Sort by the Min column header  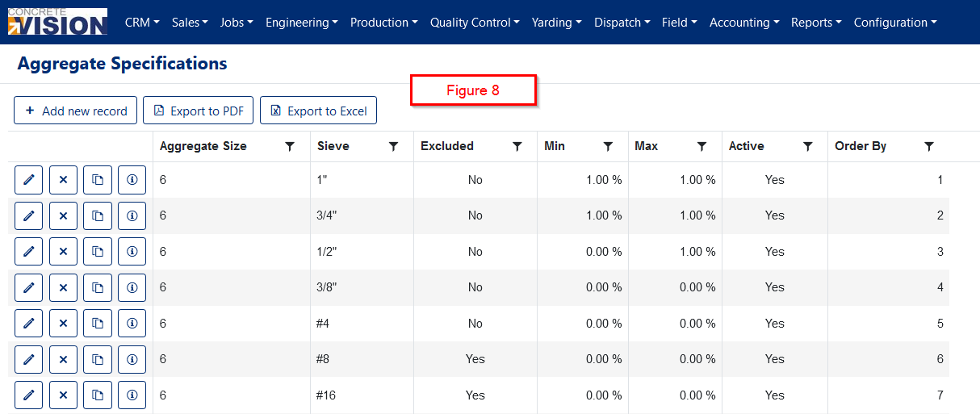(x=555, y=146)
